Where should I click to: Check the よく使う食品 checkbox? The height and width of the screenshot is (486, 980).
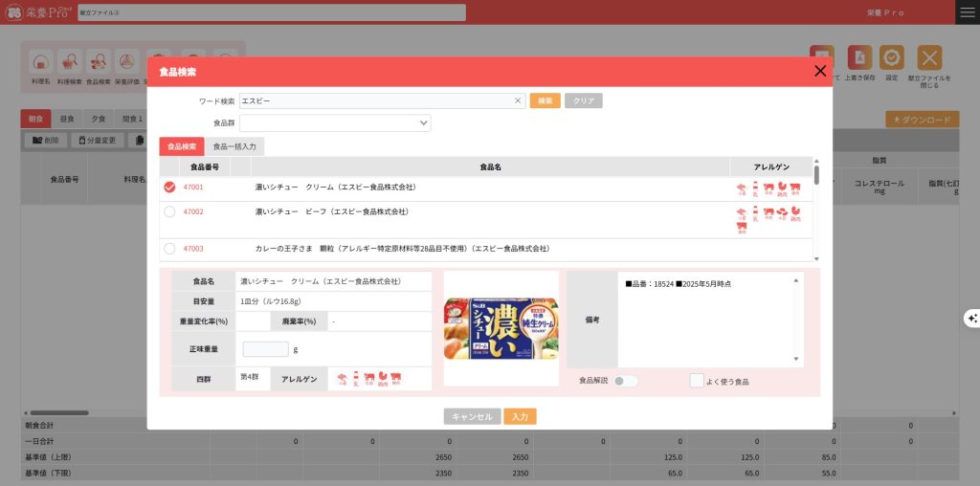pyautogui.click(x=697, y=381)
